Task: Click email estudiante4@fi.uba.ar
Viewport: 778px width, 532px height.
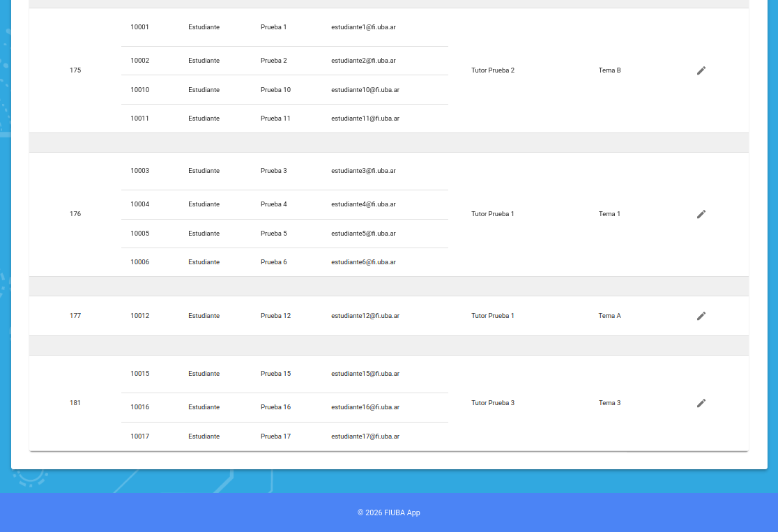Action: pos(363,204)
